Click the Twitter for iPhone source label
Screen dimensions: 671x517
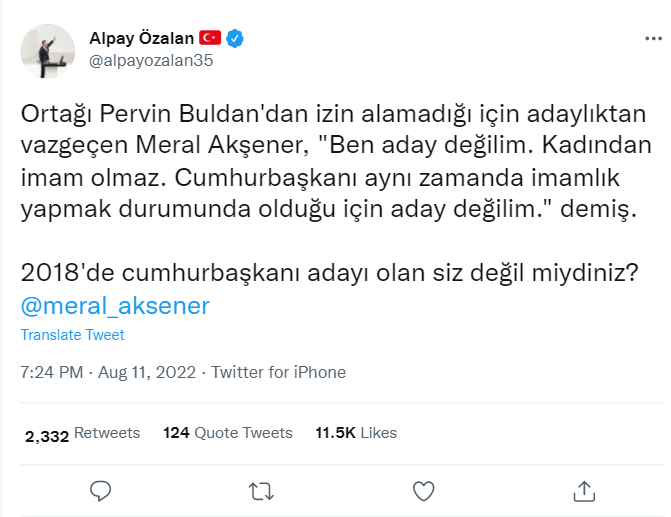(x=279, y=372)
